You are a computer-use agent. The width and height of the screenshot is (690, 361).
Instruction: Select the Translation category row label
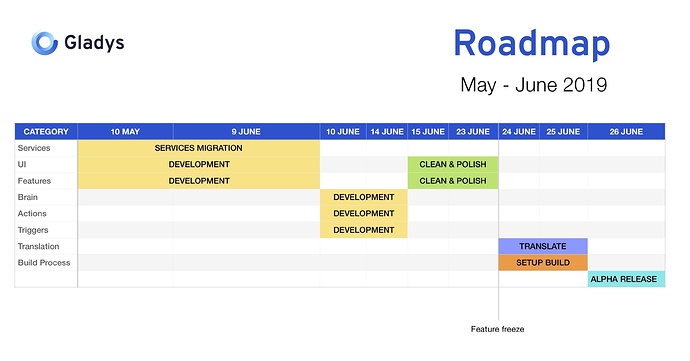coord(38,246)
